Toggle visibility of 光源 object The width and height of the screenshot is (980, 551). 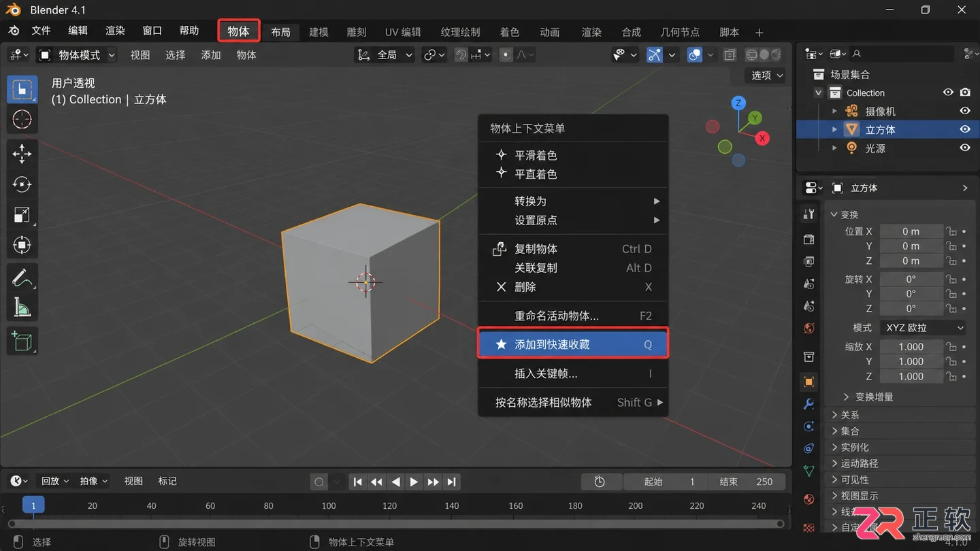click(x=964, y=148)
